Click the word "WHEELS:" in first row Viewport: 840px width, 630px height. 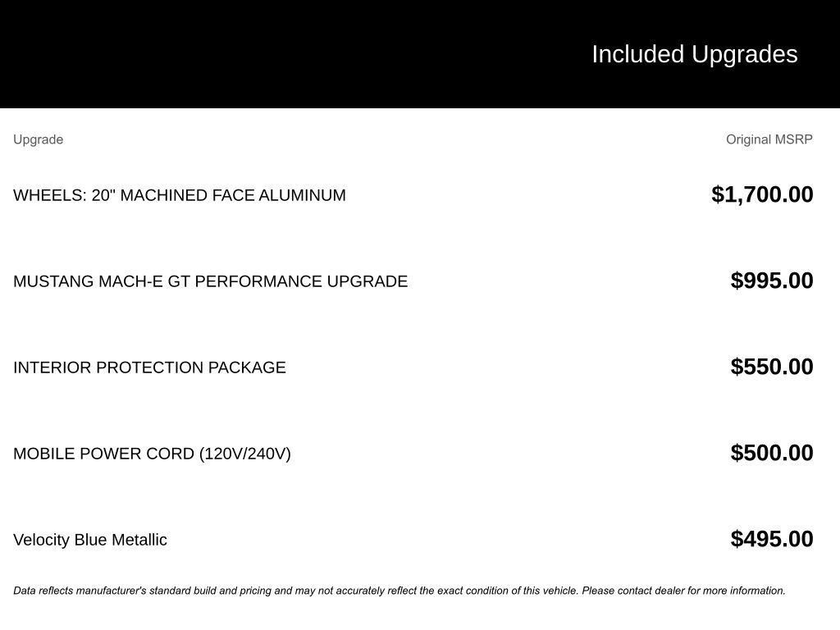click(49, 195)
